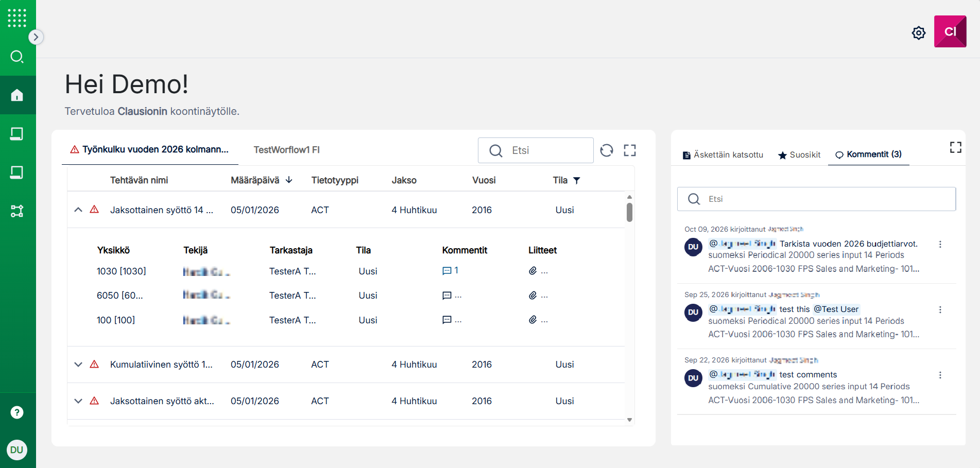The height and width of the screenshot is (468, 980).
Task: Open Suosikit tab
Action: 799,155
